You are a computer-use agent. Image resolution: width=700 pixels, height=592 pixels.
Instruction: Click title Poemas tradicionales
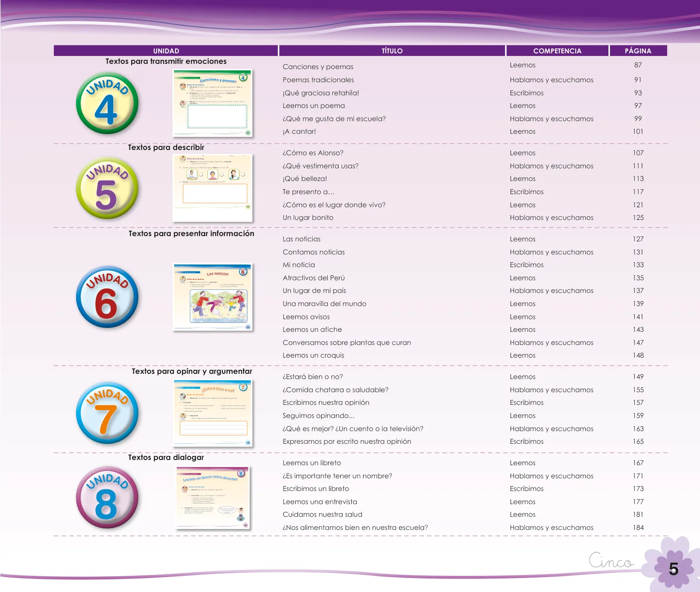point(318,80)
